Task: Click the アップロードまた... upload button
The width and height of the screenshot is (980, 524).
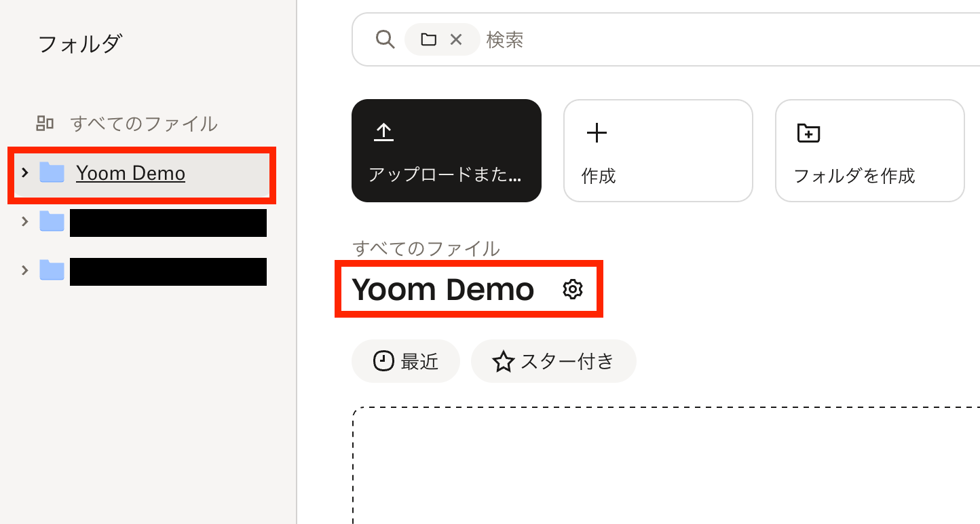Action: pos(447,151)
